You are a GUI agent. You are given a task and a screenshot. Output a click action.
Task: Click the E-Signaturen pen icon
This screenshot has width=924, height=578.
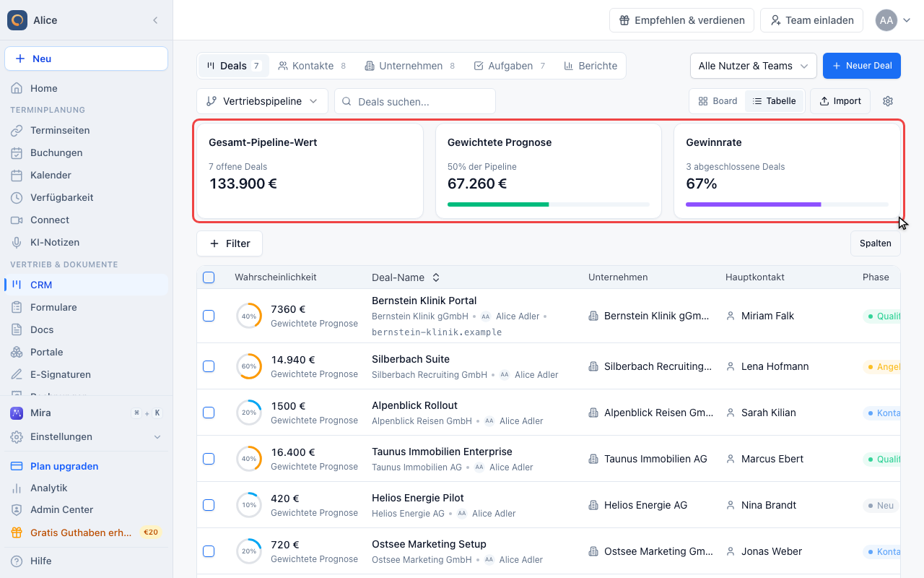click(x=17, y=374)
